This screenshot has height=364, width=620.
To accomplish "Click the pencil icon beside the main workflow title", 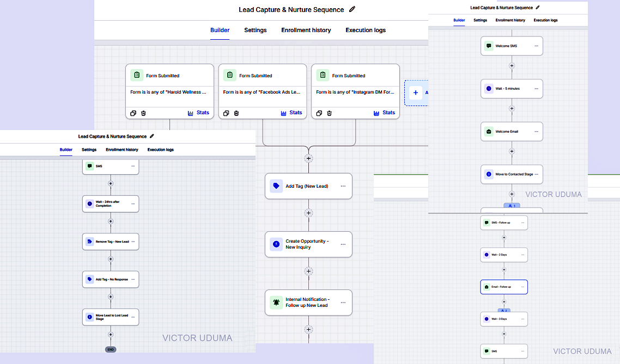I will tap(352, 9).
